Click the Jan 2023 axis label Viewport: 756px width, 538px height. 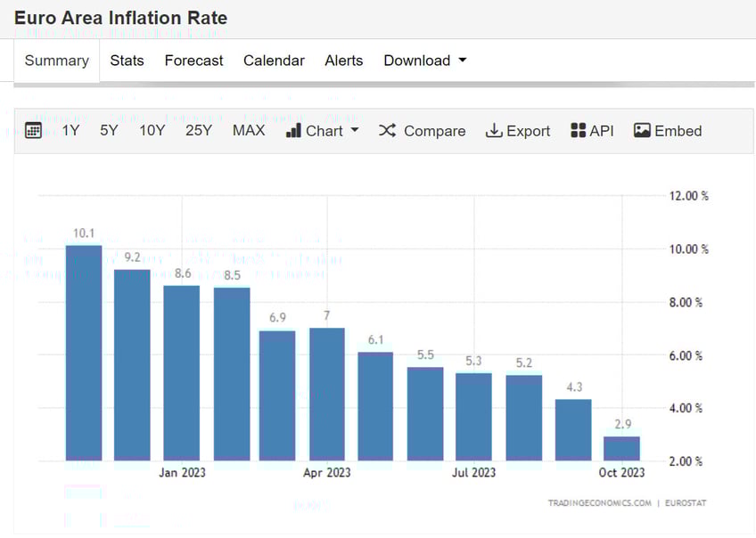[x=182, y=472]
